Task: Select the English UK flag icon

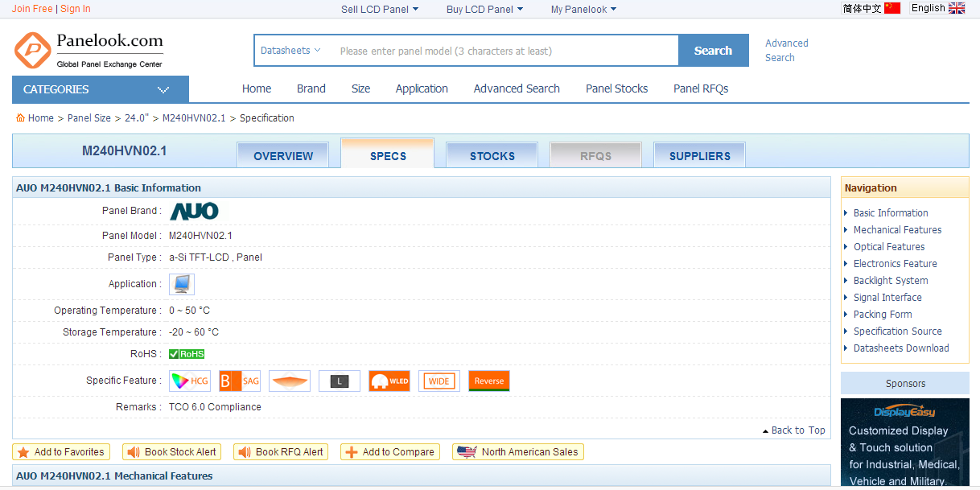Action: [957, 8]
